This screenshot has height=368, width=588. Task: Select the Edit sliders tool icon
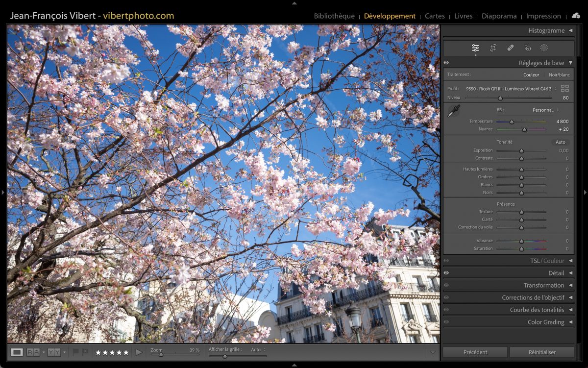pyautogui.click(x=475, y=48)
